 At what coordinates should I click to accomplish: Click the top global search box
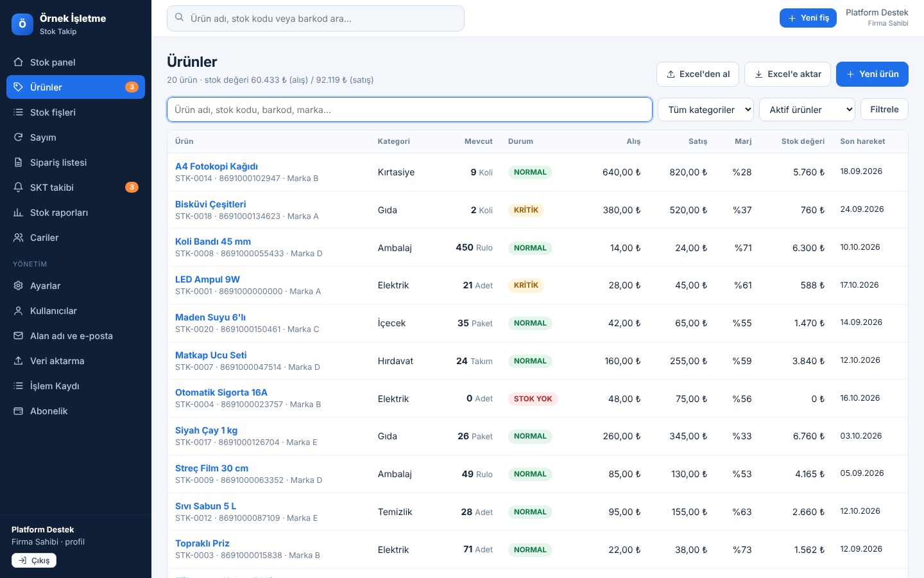pyautogui.click(x=316, y=18)
